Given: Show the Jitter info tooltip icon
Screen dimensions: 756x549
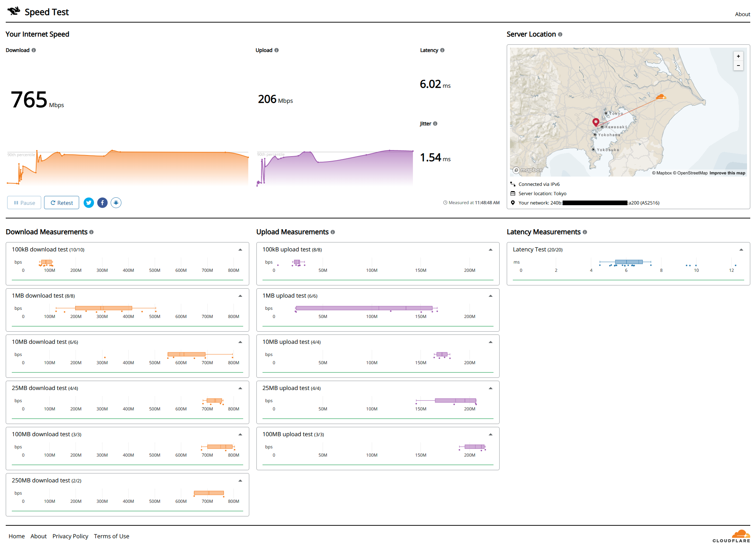Looking at the screenshot, I should pos(435,124).
